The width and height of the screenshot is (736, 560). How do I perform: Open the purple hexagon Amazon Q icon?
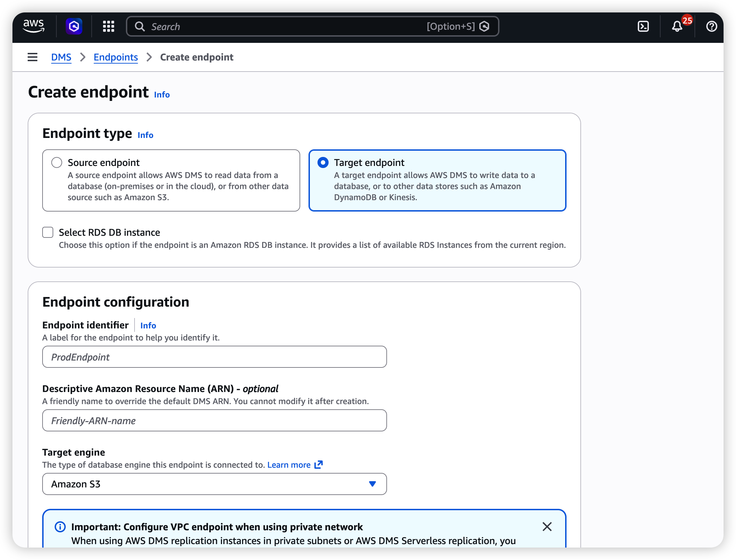74,26
